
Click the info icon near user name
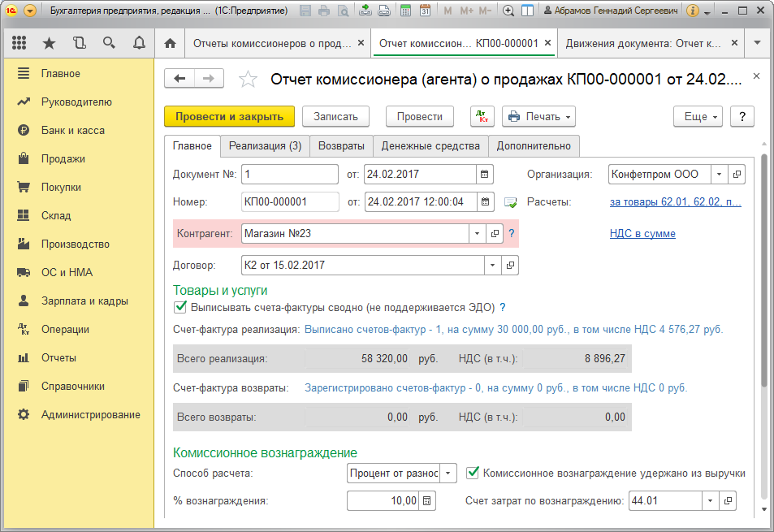point(693,11)
